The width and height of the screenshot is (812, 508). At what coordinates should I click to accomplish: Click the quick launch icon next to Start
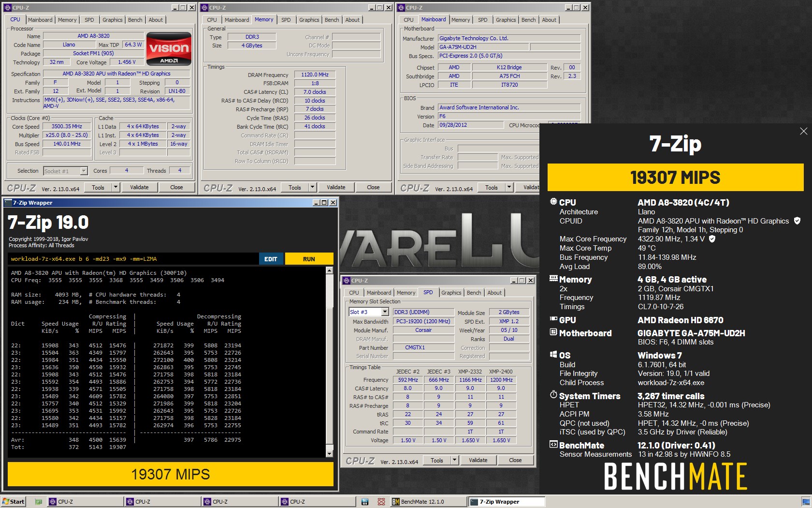pos(38,502)
